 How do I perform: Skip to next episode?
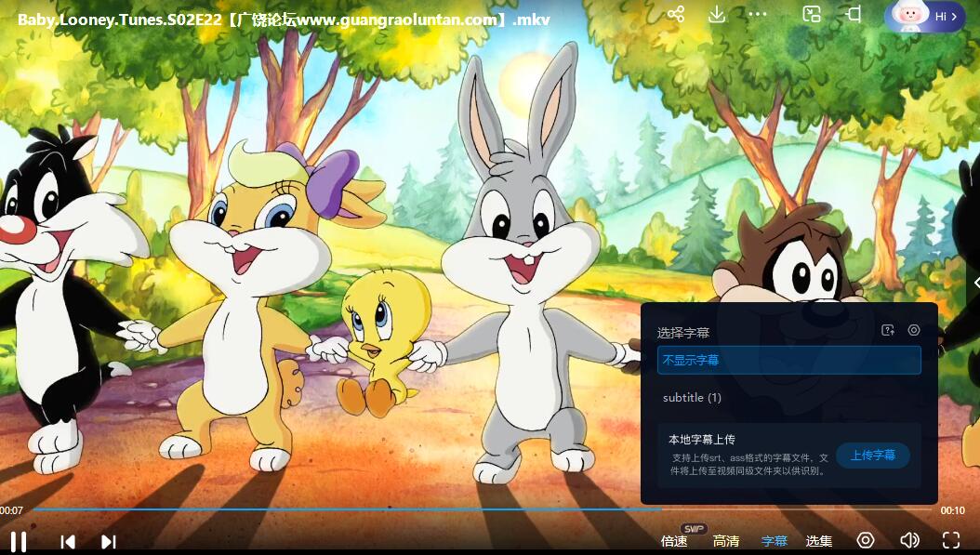point(108,541)
